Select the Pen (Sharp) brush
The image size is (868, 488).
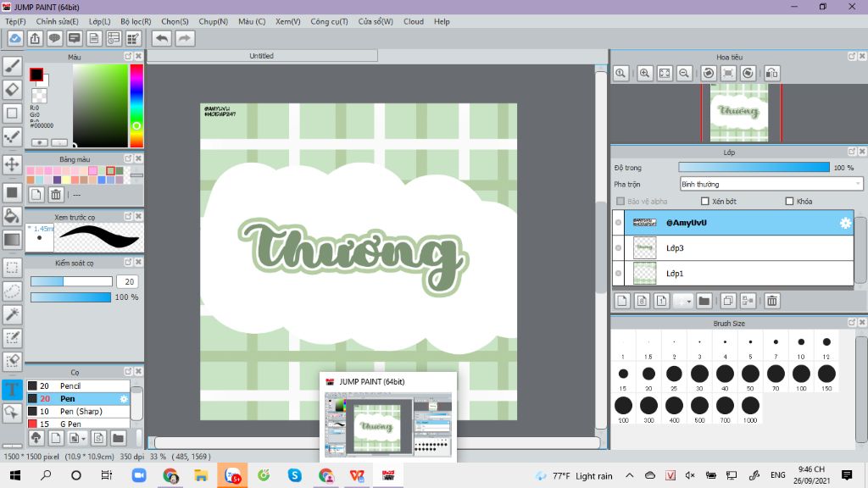(78, 411)
